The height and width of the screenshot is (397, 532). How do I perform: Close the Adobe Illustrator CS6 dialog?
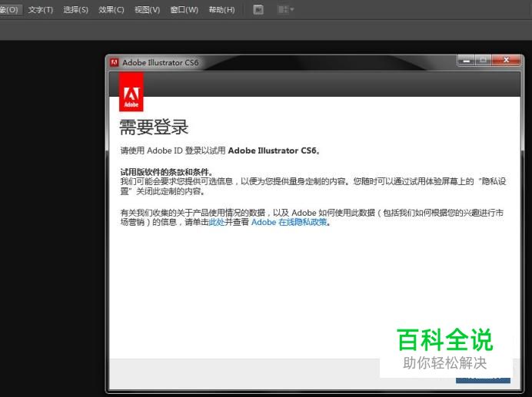(506, 60)
